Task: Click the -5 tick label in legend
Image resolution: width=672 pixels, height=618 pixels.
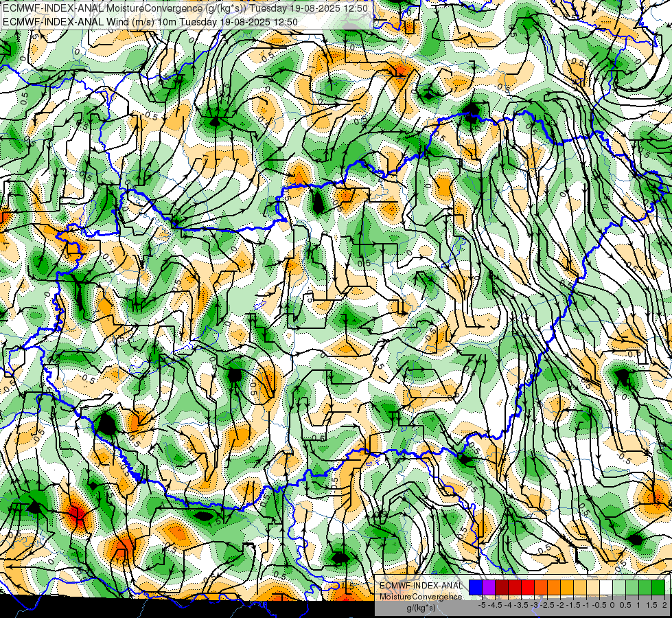Action: click(482, 605)
